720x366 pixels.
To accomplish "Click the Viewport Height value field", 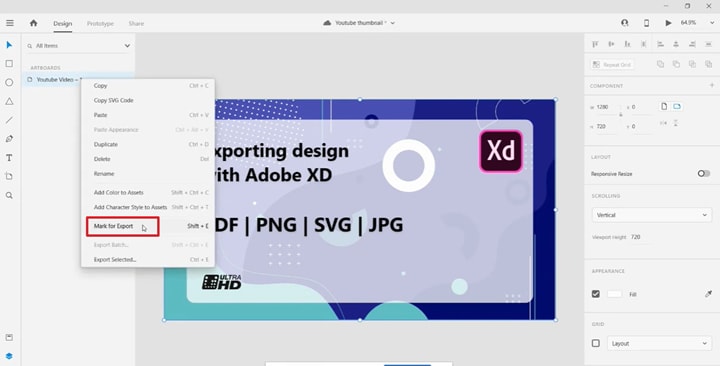I will coord(639,237).
